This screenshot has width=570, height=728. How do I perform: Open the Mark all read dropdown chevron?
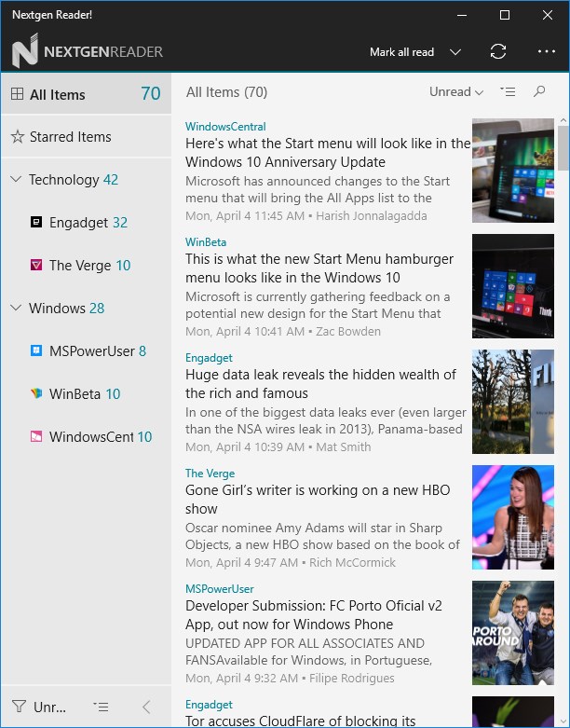(x=455, y=51)
